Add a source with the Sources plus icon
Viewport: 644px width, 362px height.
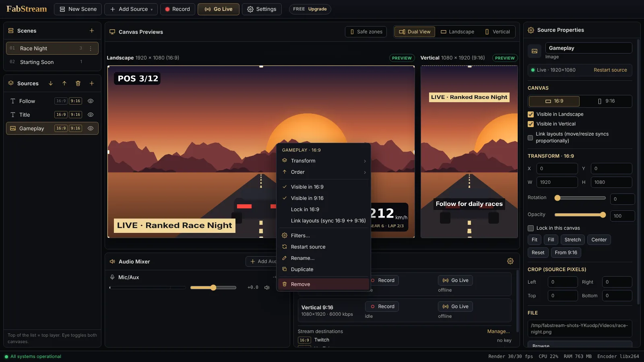[x=92, y=83]
